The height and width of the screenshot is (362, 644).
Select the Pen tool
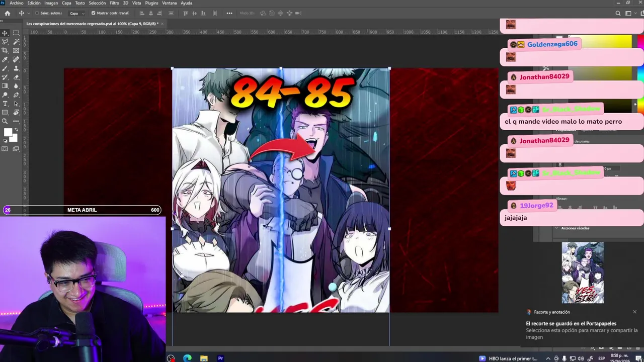16,95
